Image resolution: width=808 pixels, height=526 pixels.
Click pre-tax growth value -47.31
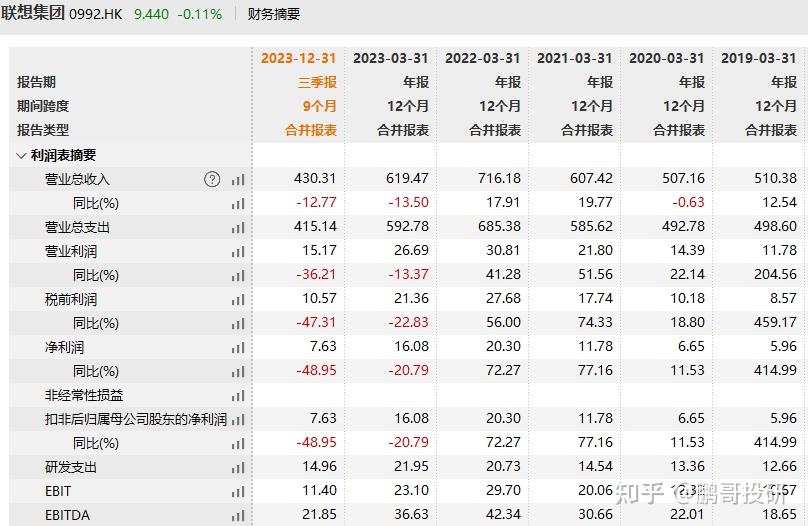[x=316, y=322]
